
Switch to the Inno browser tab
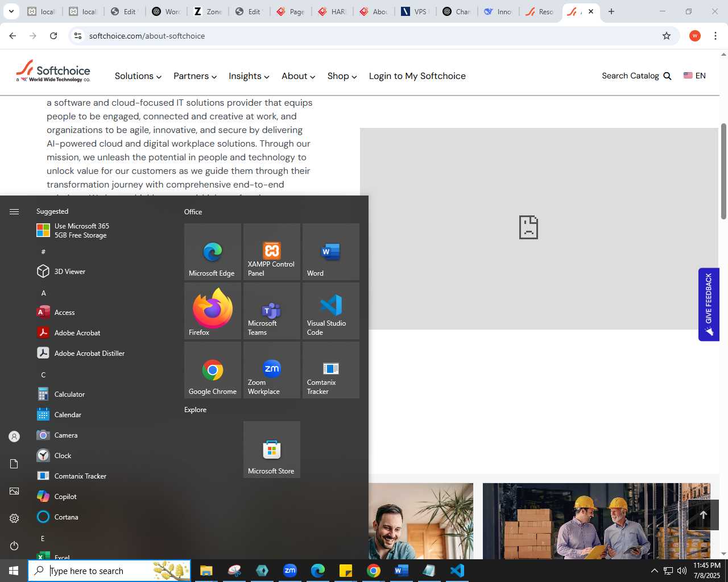tap(498, 11)
